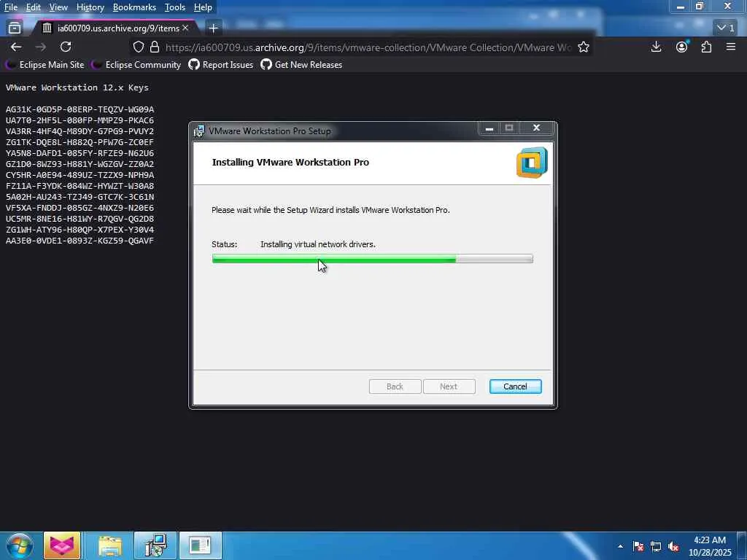Click key AG31K-0GD5P-08ERP-TEQZV-WG09A
This screenshot has width=747, height=560.
(x=80, y=109)
